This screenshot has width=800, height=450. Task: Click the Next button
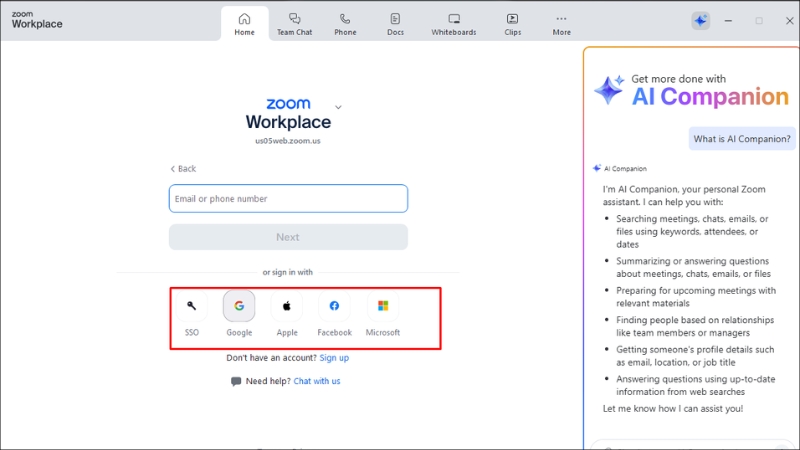(288, 237)
